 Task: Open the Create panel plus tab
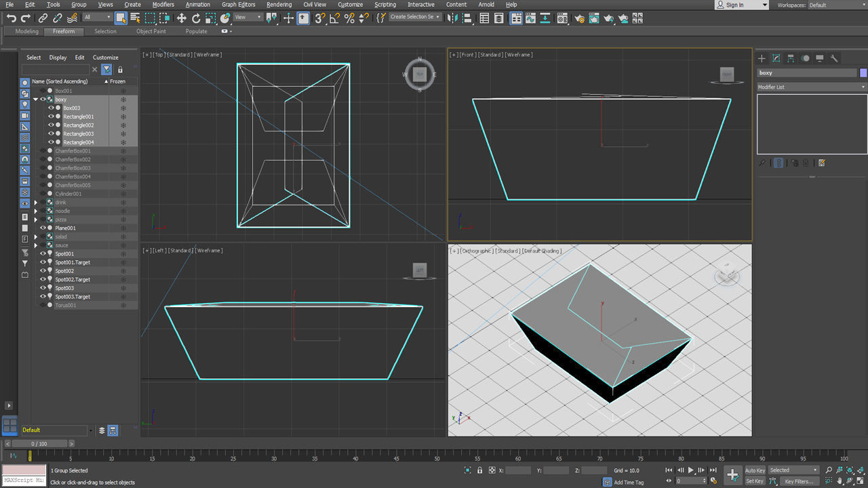pyautogui.click(x=762, y=59)
